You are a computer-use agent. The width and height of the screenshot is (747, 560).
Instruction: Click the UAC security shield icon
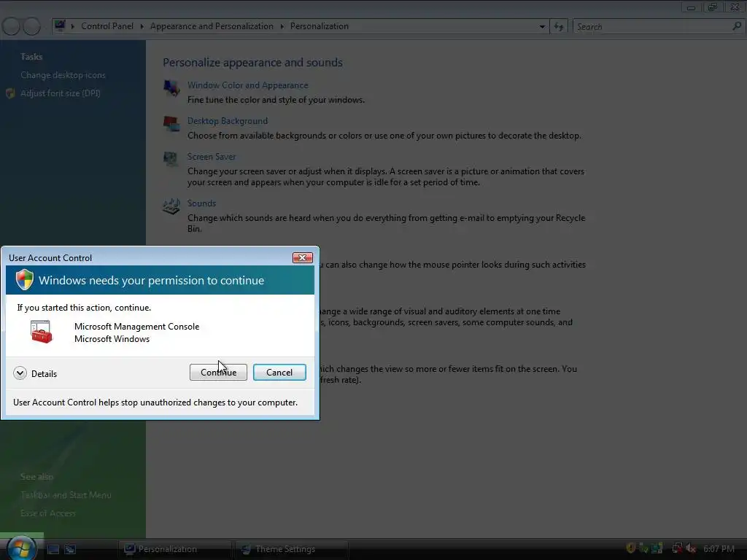24,279
